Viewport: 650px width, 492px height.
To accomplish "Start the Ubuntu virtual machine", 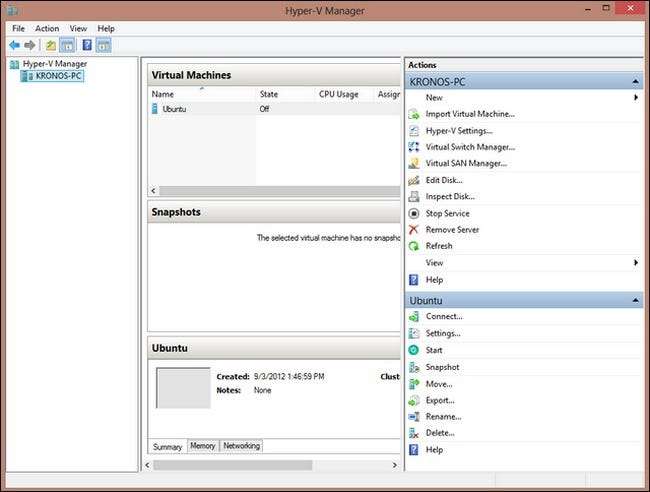I will [x=433, y=350].
